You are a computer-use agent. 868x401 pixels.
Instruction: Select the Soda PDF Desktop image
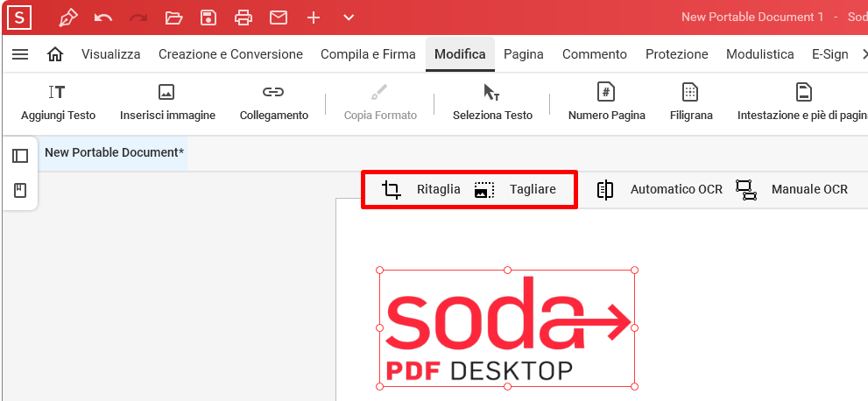coord(507,328)
